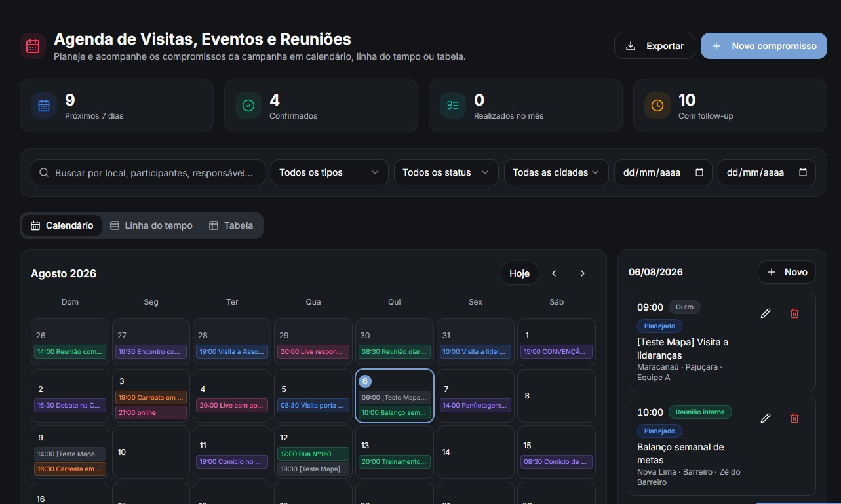Click the Confirmados stat card
The height and width of the screenshot is (504, 841).
point(321,106)
